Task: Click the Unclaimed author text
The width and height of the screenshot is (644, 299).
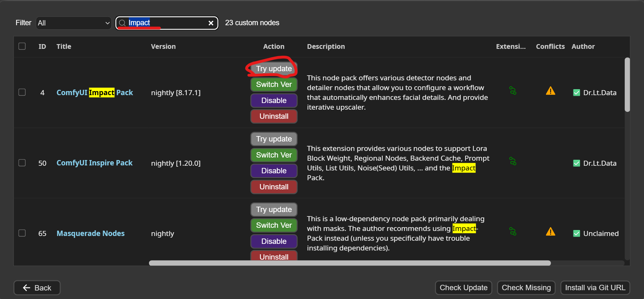Action: pyautogui.click(x=601, y=233)
